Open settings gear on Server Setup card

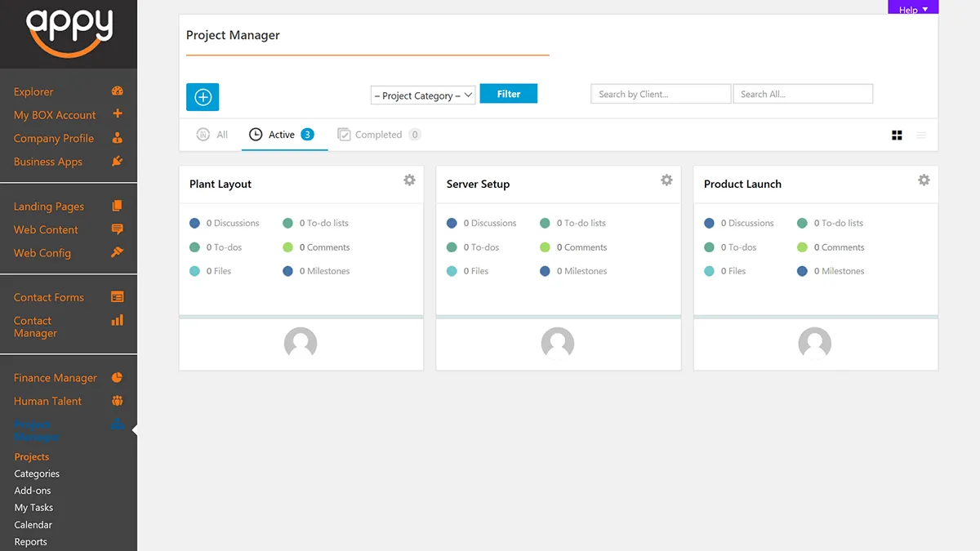click(666, 180)
